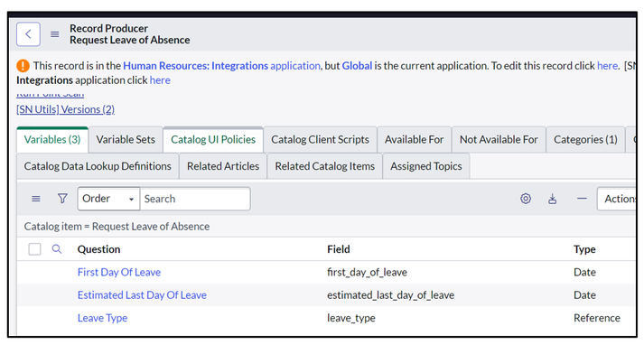
Task: Switch to the Variable Sets tab
Action: [126, 140]
